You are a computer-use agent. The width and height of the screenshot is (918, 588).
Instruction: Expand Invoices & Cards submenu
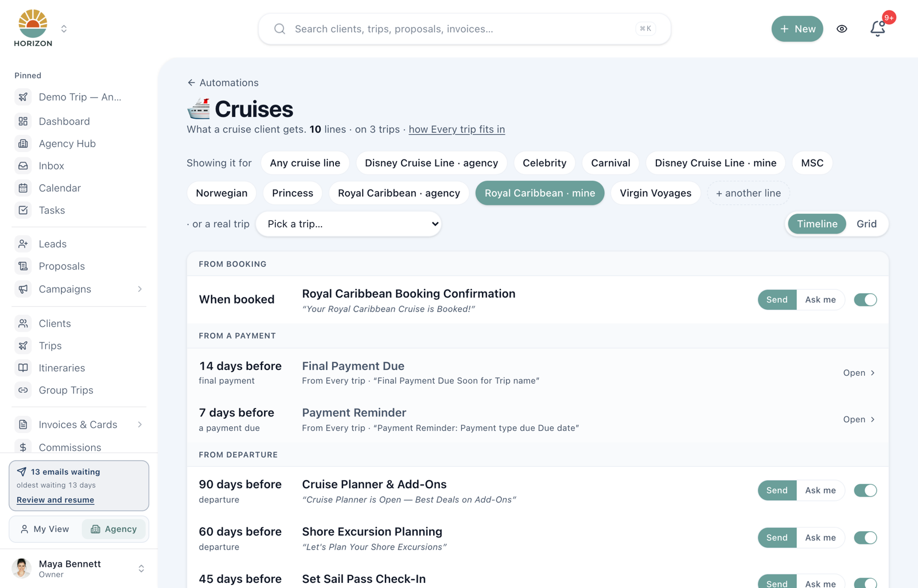tap(139, 425)
